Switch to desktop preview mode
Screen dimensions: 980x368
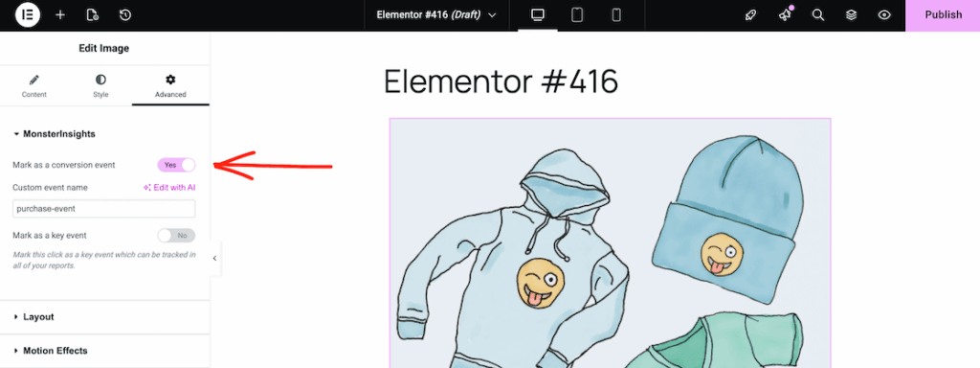538,15
